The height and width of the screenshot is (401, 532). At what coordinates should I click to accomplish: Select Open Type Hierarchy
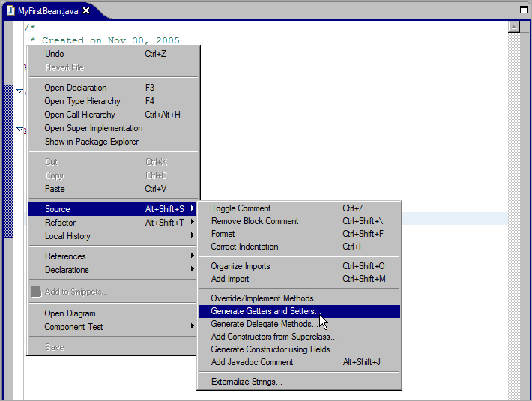pos(114,101)
